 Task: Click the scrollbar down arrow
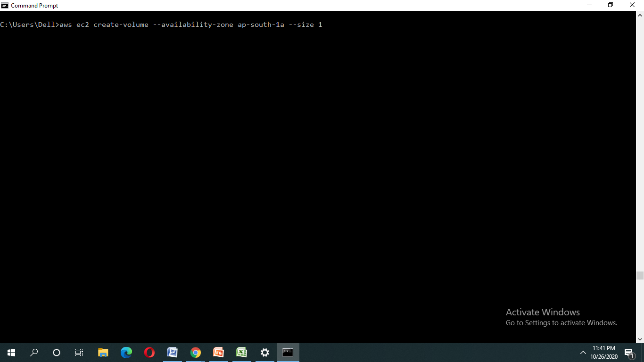[640, 339]
